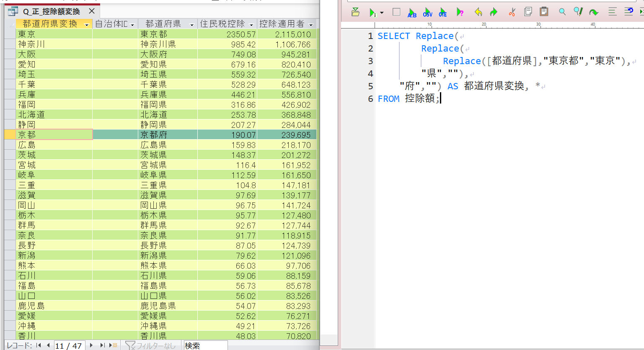Image resolution: width=644 pixels, height=350 pixels.
Task: Open the 自治体 column filter dropdown
Action: pyautogui.click(x=132, y=25)
